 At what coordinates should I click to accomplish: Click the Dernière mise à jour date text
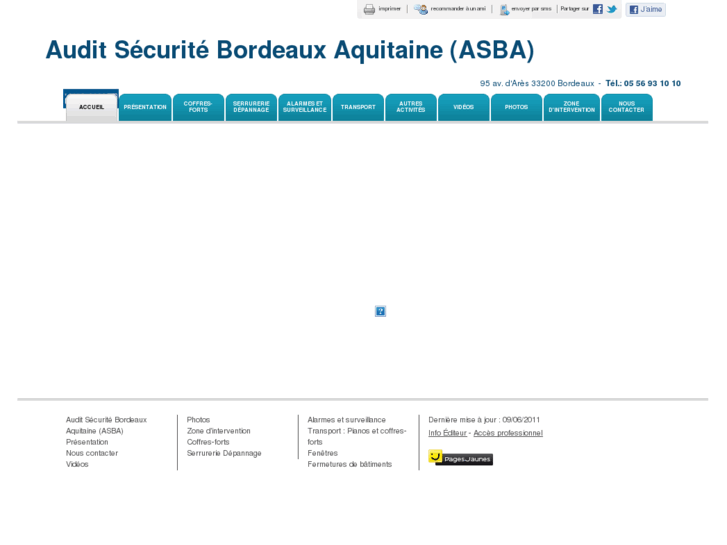[x=484, y=420]
